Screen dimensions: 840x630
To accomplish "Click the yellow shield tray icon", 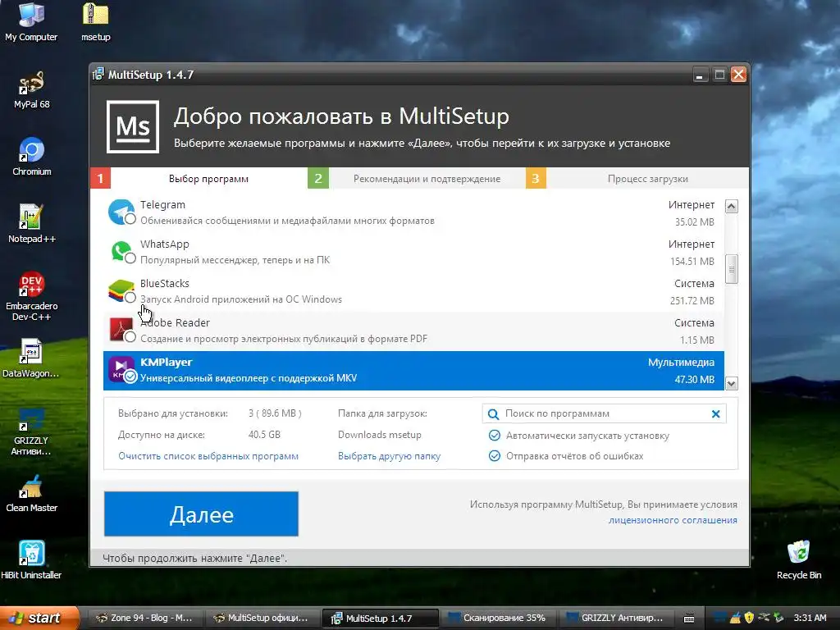I will [x=749, y=618].
